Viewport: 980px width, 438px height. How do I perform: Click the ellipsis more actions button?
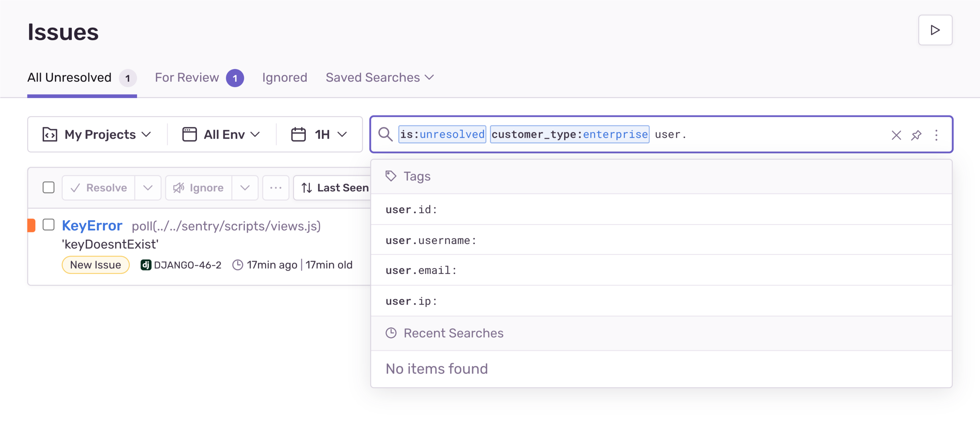tap(275, 188)
